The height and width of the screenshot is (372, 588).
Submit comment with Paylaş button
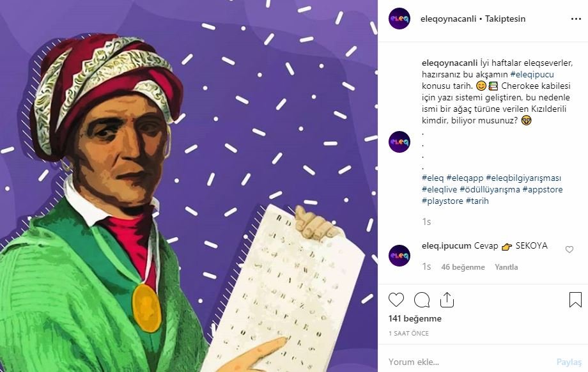pos(569,362)
